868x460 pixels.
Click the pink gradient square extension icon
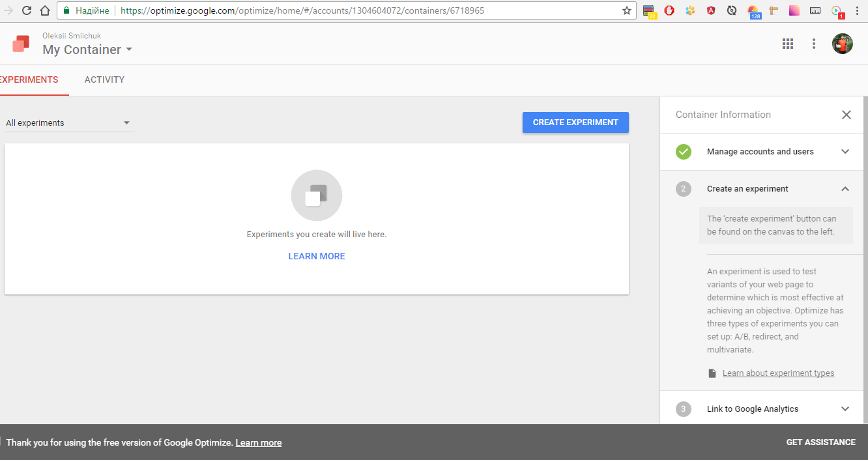[794, 10]
